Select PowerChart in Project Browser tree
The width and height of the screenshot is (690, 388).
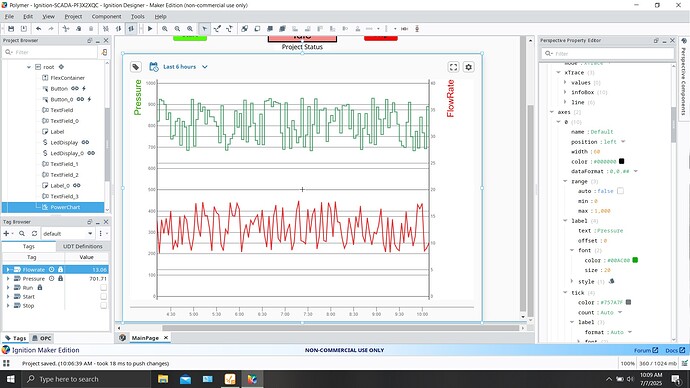[x=65, y=207]
